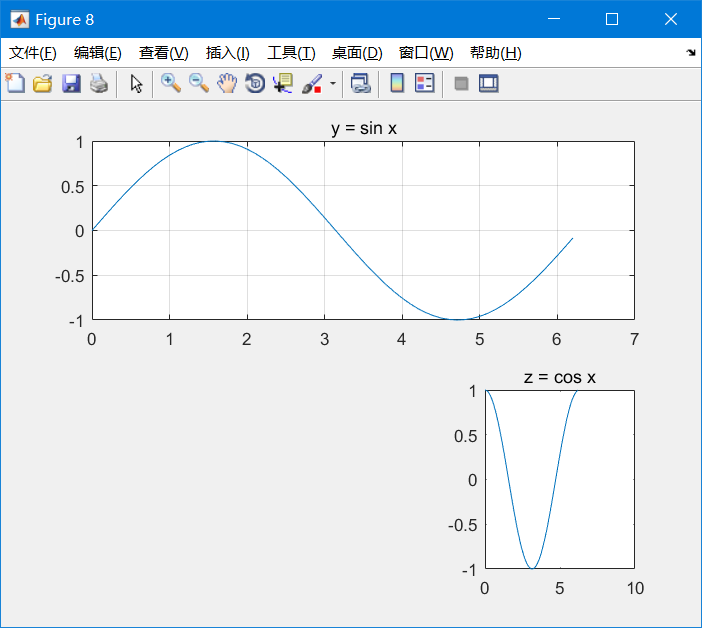
Task: Click the Link Plot icon
Action: (x=361, y=83)
